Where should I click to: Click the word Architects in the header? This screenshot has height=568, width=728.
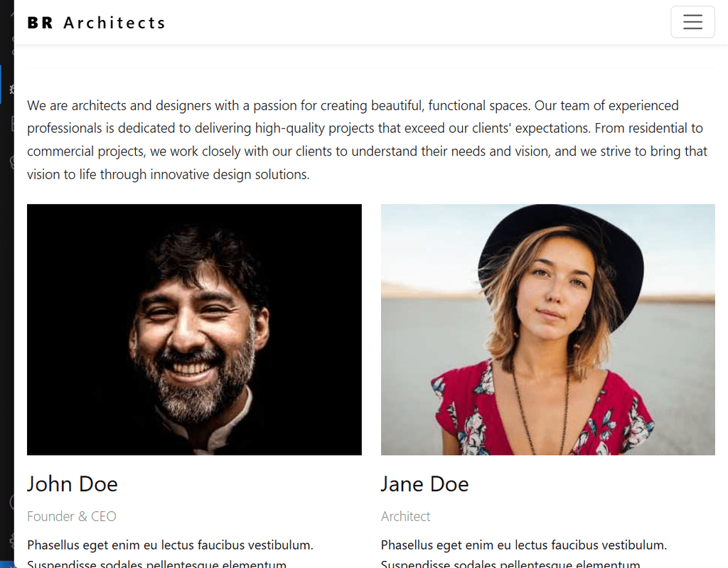(x=114, y=23)
